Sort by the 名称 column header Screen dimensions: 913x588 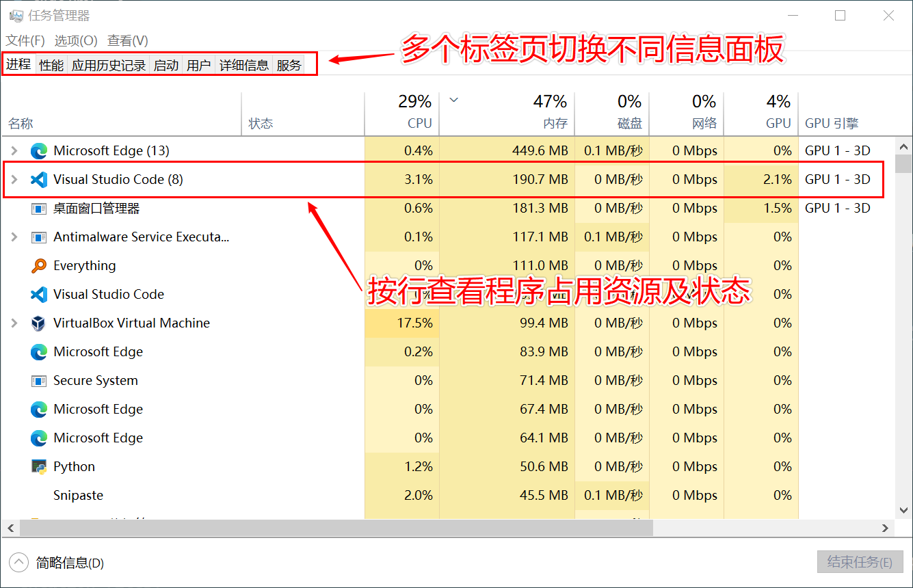click(122, 113)
